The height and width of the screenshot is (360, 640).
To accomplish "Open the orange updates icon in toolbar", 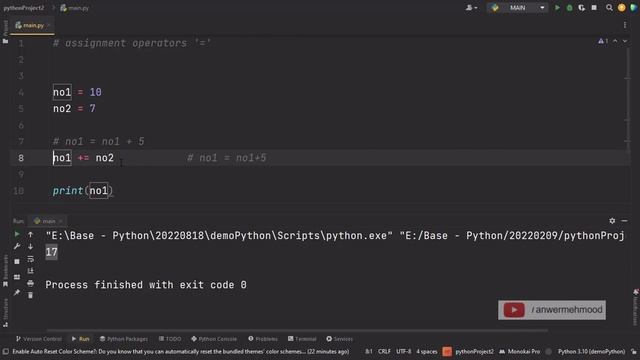I will (622, 7).
